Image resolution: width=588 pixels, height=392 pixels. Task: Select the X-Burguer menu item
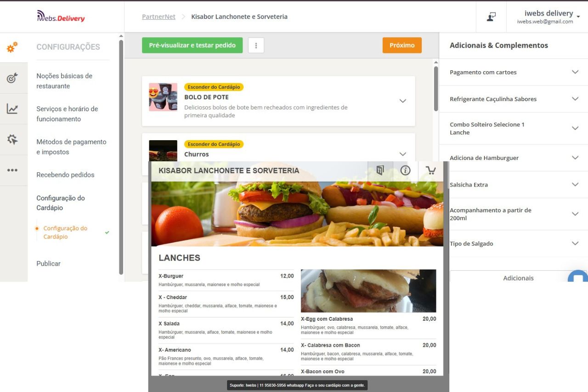click(x=226, y=280)
